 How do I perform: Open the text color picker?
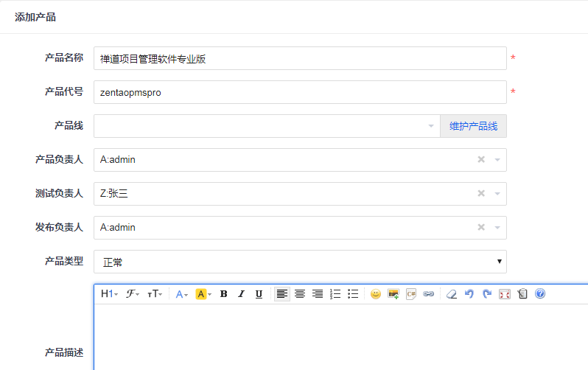click(x=181, y=294)
